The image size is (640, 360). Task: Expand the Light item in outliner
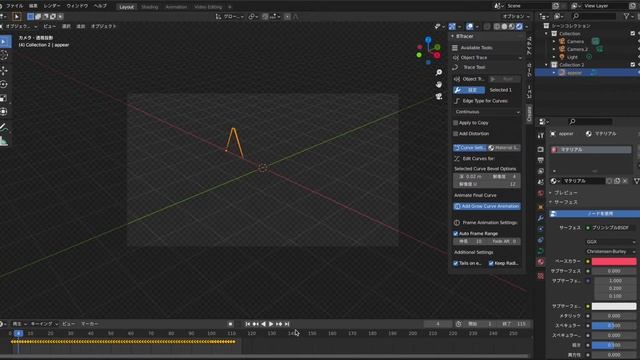554,57
